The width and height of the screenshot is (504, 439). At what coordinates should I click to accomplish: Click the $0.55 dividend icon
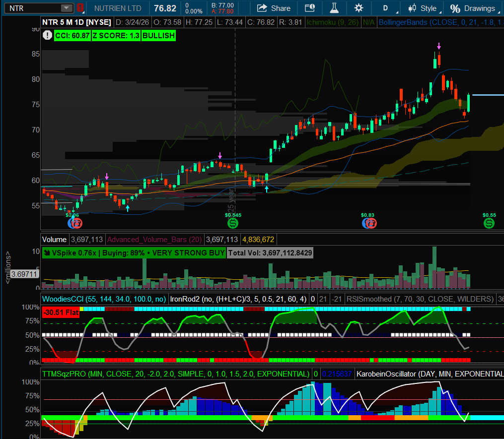(x=489, y=223)
